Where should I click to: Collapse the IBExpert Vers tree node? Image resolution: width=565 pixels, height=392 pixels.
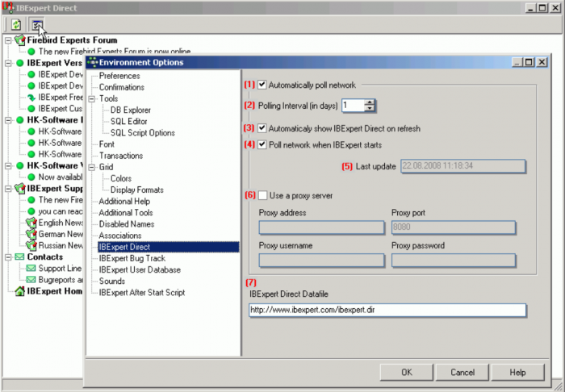pyautogui.click(x=8, y=63)
